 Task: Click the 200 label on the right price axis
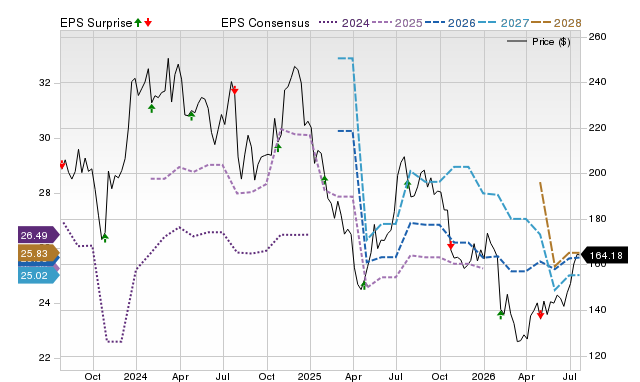(x=597, y=173)
